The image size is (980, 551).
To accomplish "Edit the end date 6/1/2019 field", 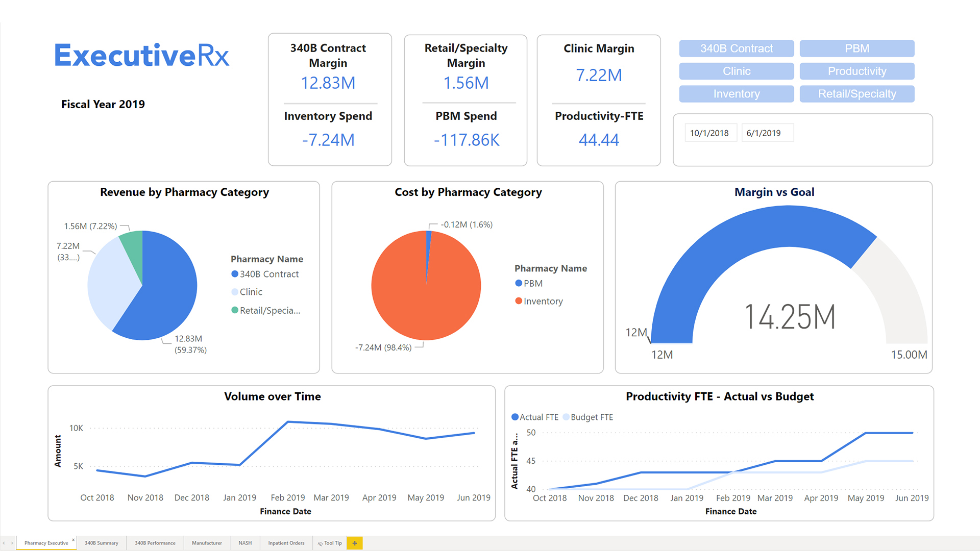I will [x=767, y=133].
